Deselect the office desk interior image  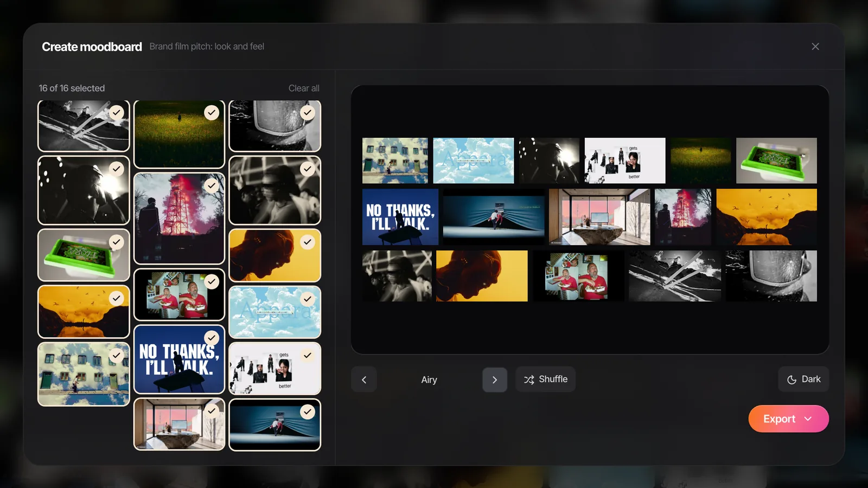click(x=212, y=411)
